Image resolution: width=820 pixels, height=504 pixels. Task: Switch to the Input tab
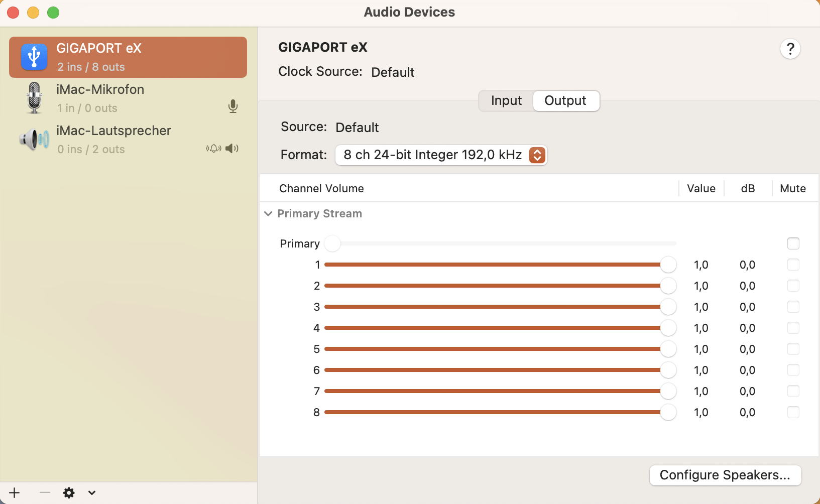[506, 101]
